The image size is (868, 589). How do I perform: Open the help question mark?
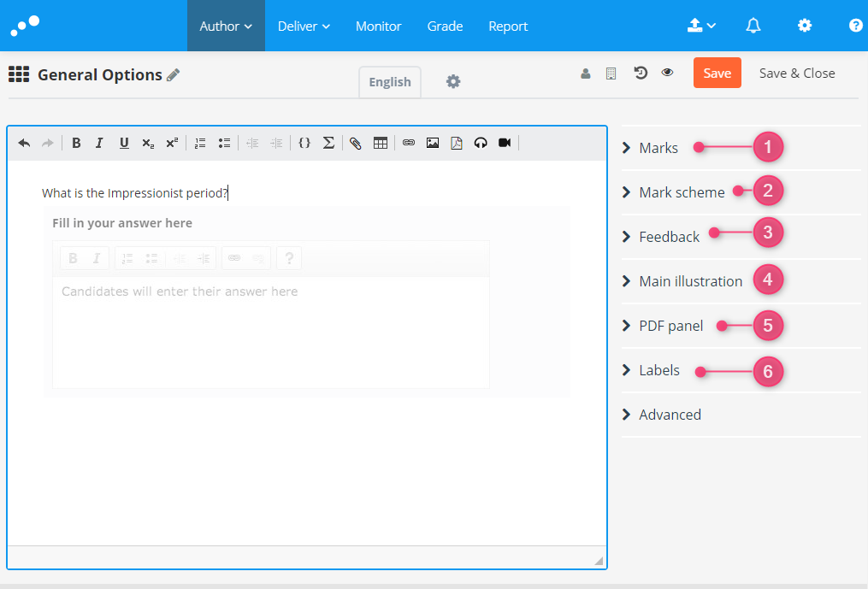point(856,26)
